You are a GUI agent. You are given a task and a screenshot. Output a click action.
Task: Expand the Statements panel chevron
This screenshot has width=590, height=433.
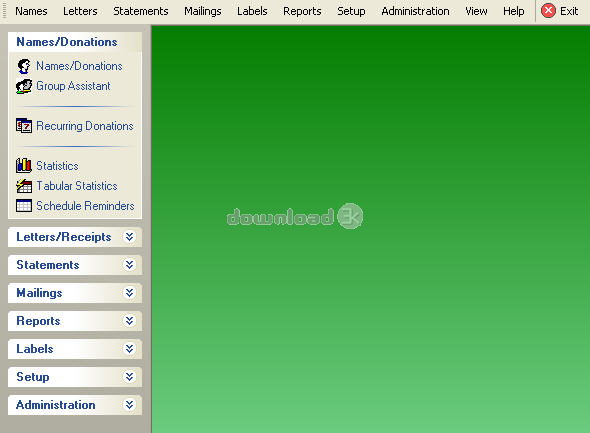tap(129, 265)
